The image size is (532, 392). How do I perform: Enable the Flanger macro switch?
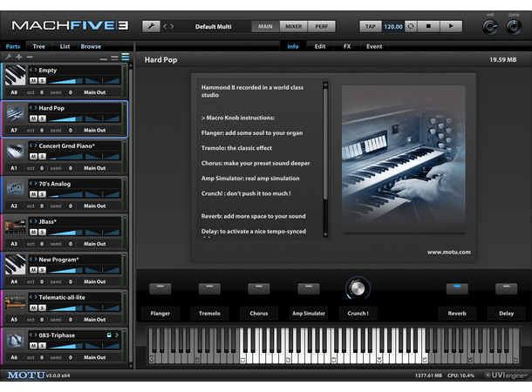point(160,288)
